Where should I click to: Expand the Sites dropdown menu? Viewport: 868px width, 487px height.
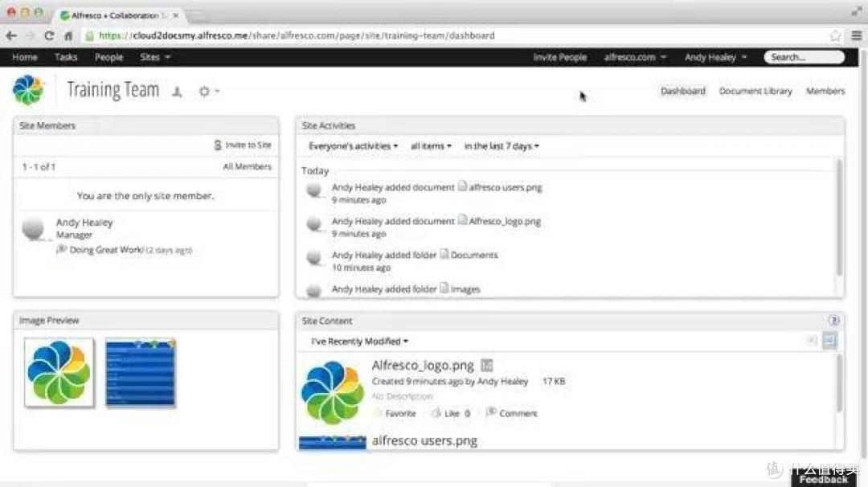(155, 57)
